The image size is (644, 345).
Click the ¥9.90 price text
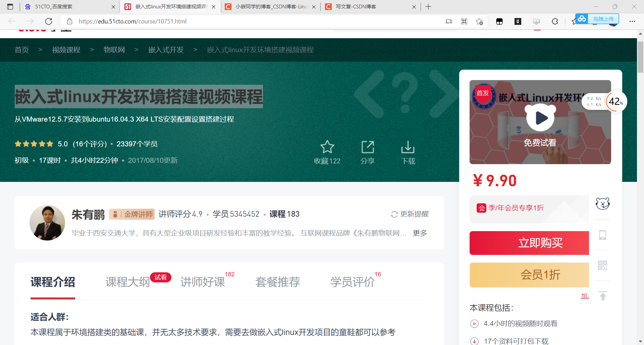(495, 181)
